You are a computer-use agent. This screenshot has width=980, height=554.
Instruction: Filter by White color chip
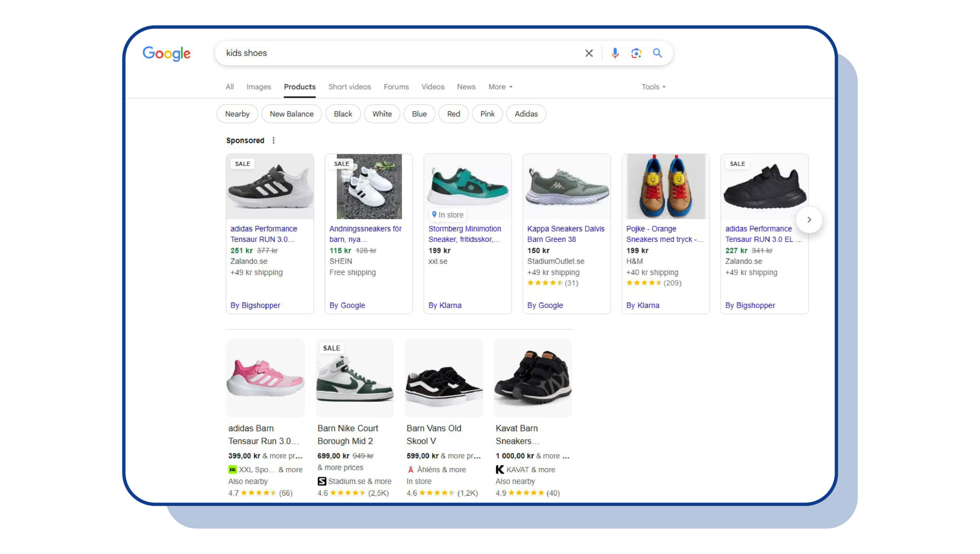(x=382, y=114)
